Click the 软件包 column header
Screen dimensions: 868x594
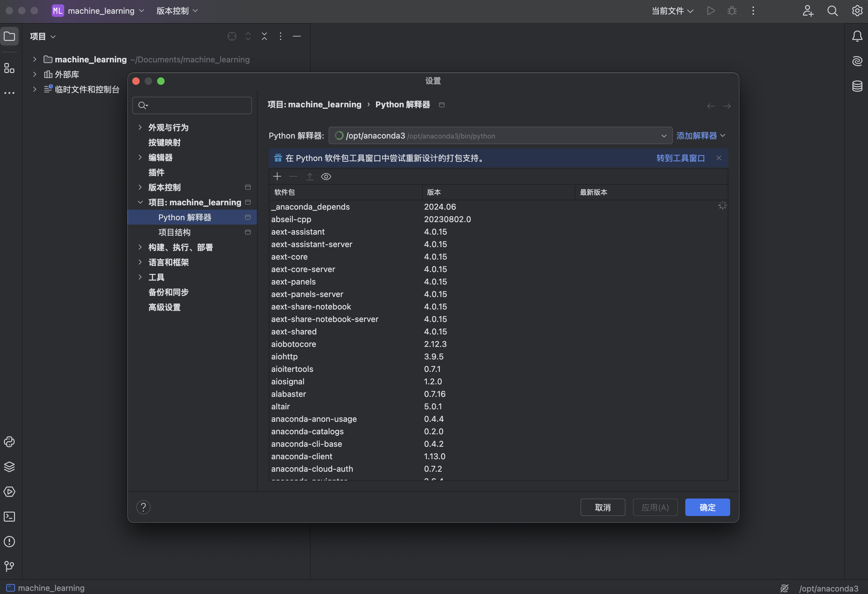[x=345, y=192]
